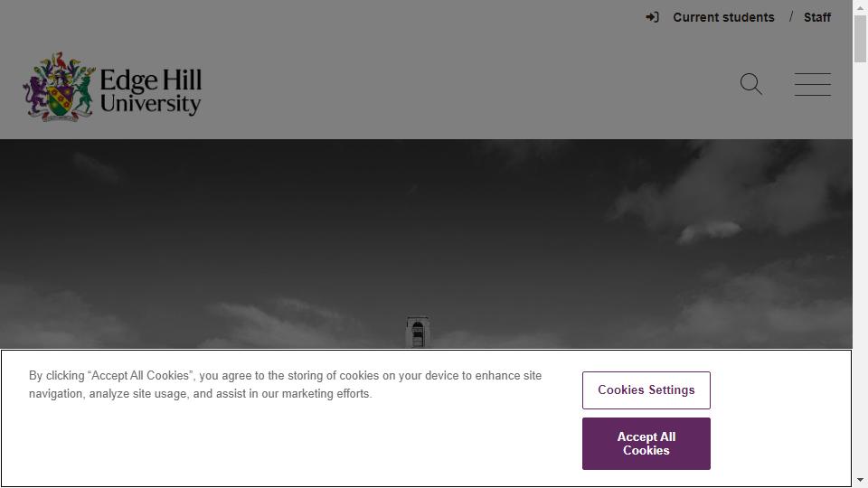Open the Current students link
Image resolution: width=868 pixels, height=488 pixels.
pyautogui.click(x=723, y=17)
